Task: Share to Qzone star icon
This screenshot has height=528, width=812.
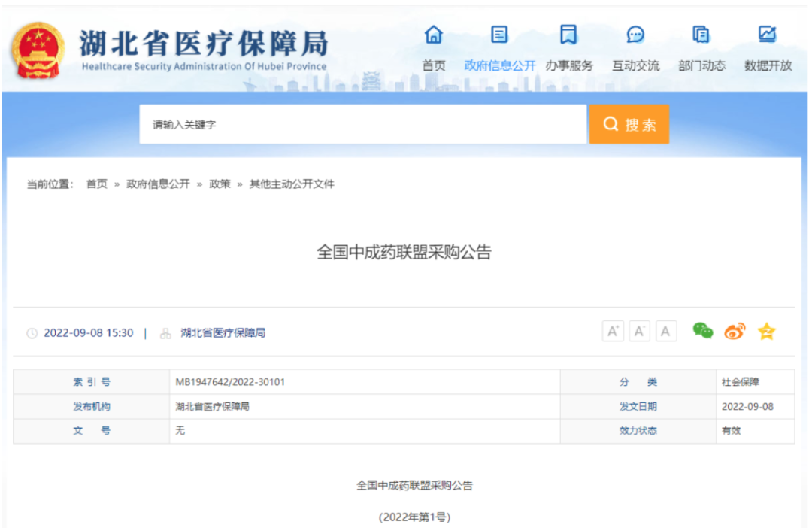Action: coord(766,331)
